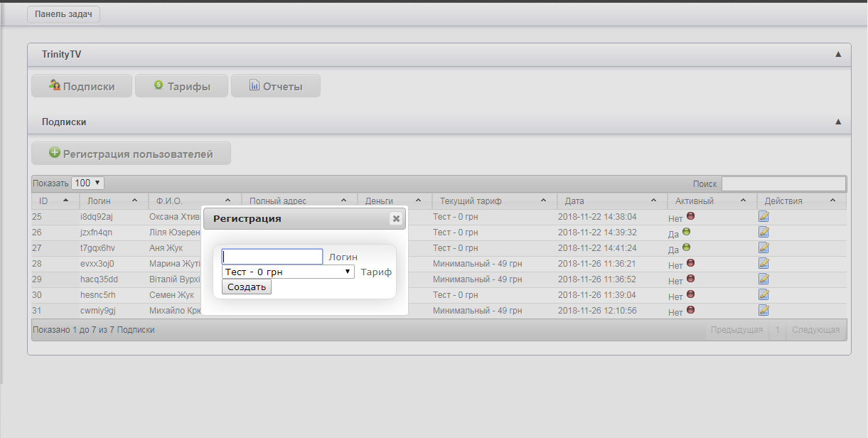Screen dimensions: 868x438
Task: Click green active status dot for row 26
Action: (x=686, y=232)
